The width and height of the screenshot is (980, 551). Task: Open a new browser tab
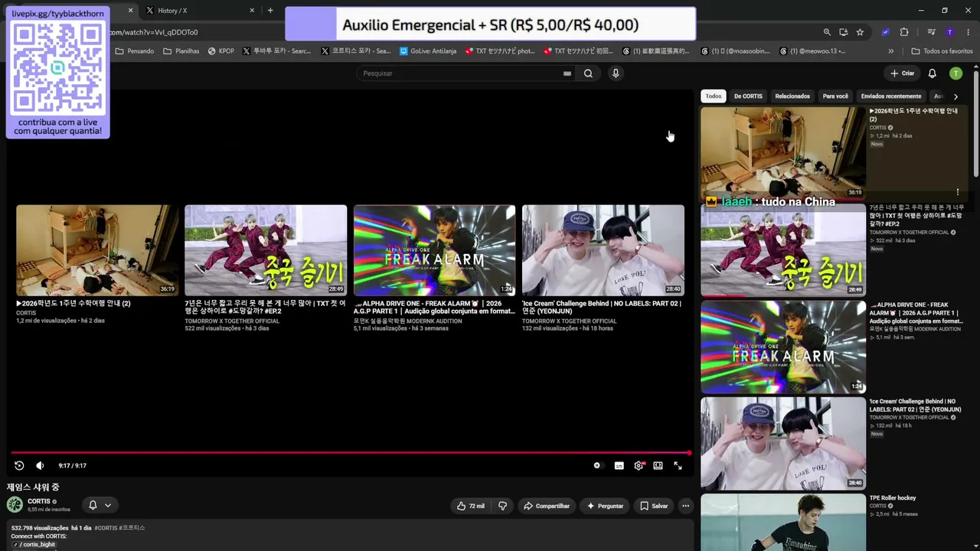[270, 11]
